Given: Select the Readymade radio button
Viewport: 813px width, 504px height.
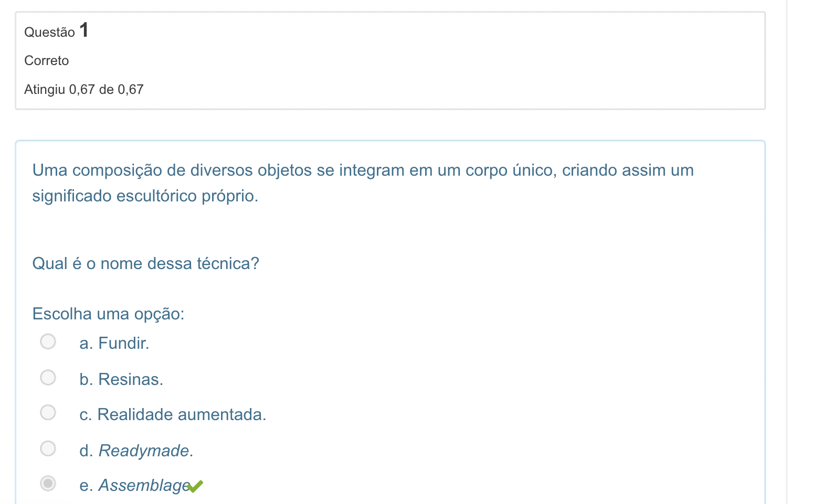Looking at the screenshot, I should click(48, 448).
